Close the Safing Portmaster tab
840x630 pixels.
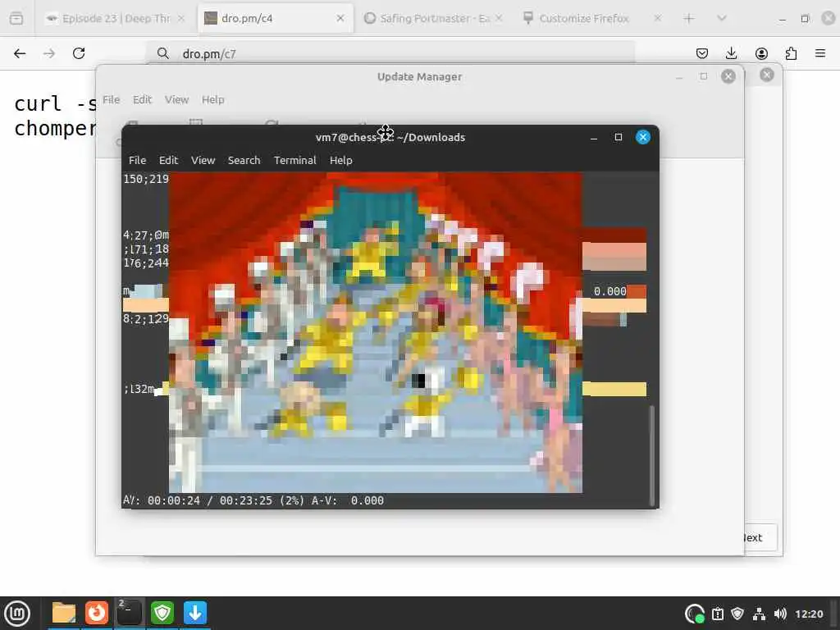(499, 18)
